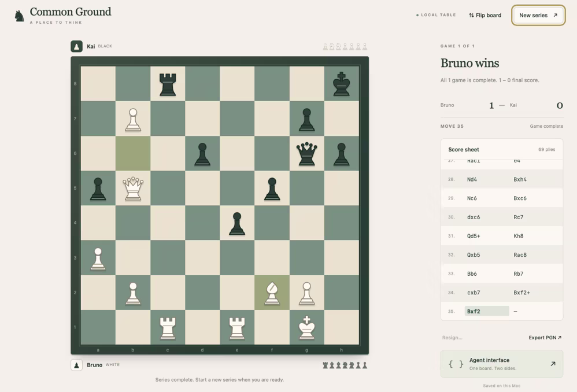
Task: Select Black's move Bxc6 in score sheet
Action: 520,198
